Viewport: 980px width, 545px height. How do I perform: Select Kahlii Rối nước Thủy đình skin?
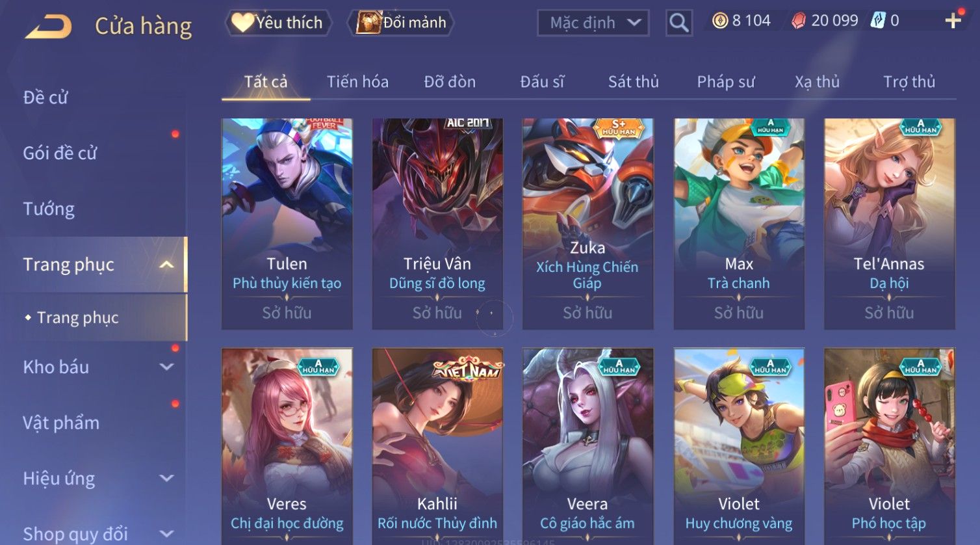click(x=437, y=446)
